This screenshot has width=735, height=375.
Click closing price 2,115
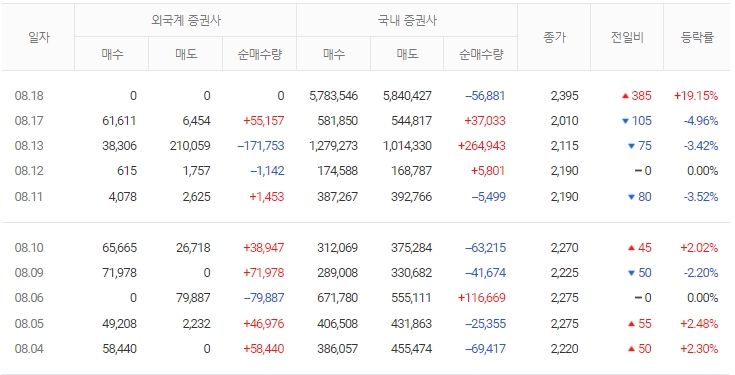click(564, 146)
